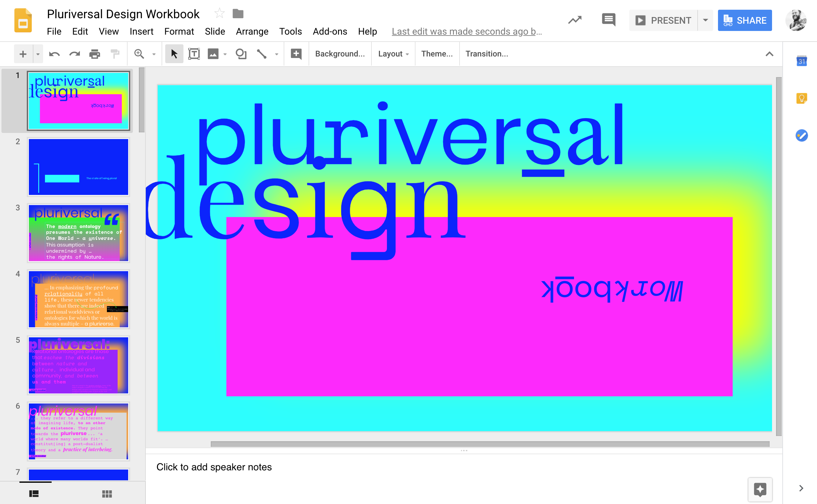Open the Explore button at bottom right
The width and height of the screenshot is (817, 504).
pyautogui.click(x=760, y=489)
